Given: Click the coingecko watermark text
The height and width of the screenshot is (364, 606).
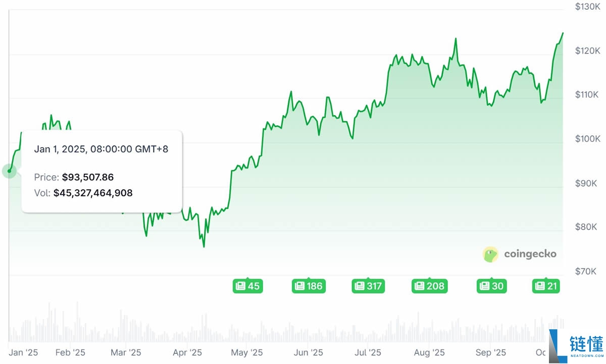Looking at the screenshot, I should tap(530, 254).
